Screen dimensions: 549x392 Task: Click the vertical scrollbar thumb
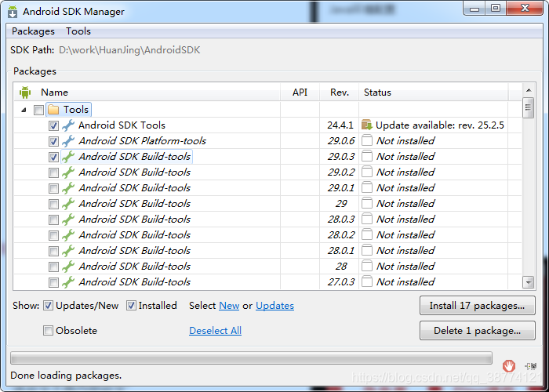point(529,108)
